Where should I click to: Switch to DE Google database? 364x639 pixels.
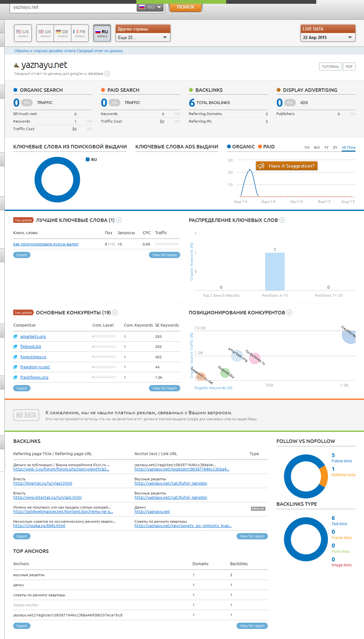click(x=62, y=33)
